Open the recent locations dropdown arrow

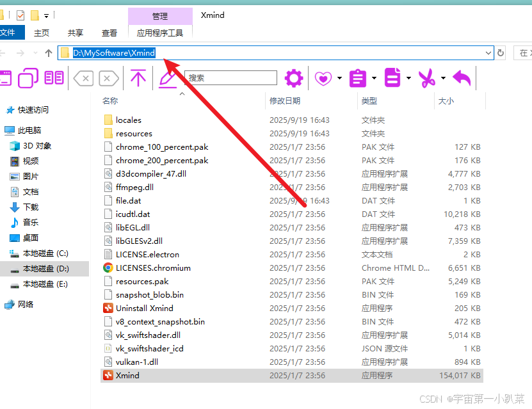coord(36,53)
